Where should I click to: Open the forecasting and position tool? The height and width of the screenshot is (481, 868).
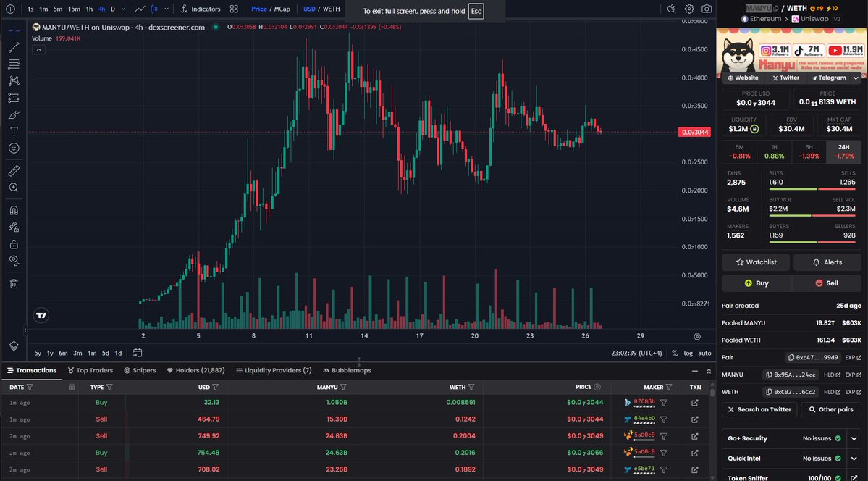pos(14,98)
